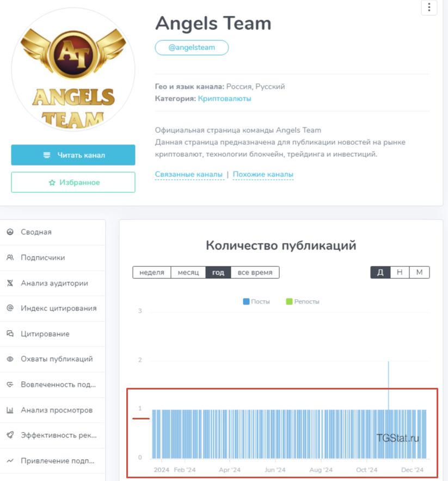Click channel icon on Читать канал button
Screen dimensions: 448x481
coord(47,155)
